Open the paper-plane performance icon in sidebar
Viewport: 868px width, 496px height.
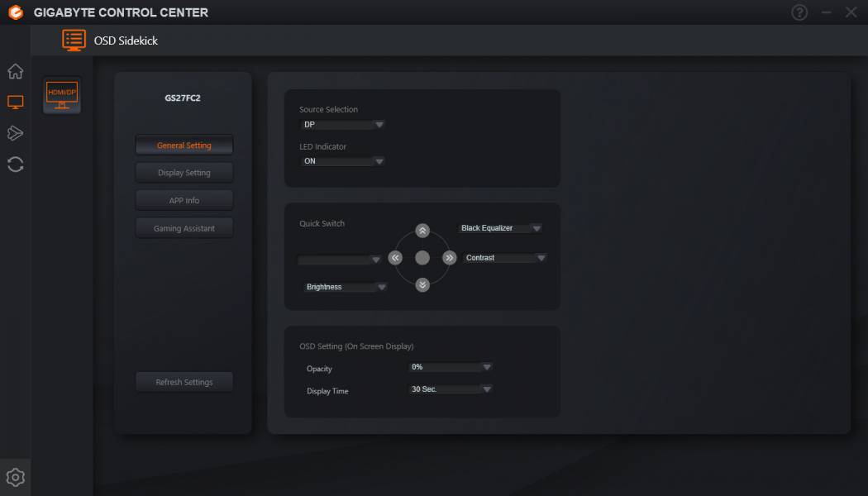click(16, 133)
